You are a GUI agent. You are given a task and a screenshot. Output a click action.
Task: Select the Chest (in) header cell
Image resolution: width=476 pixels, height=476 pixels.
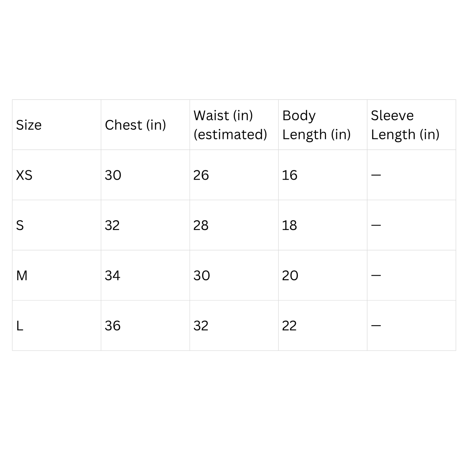(x=135, y=125)
